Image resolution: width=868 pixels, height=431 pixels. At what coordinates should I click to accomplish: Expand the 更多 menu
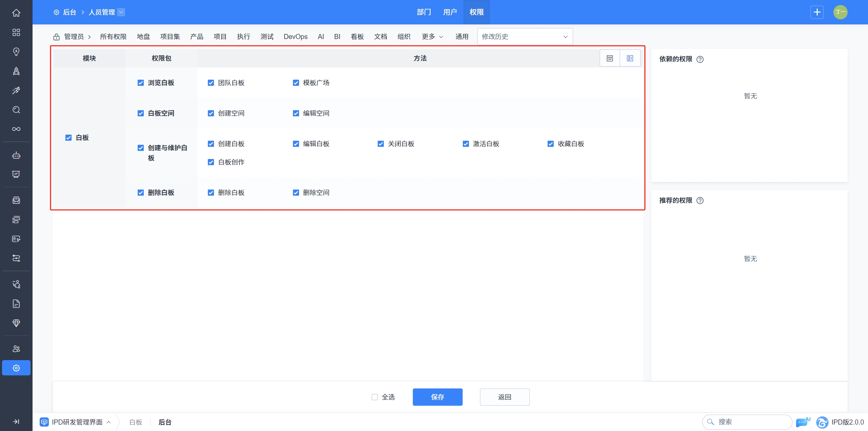pyautogui.click(x=432, y=37)
